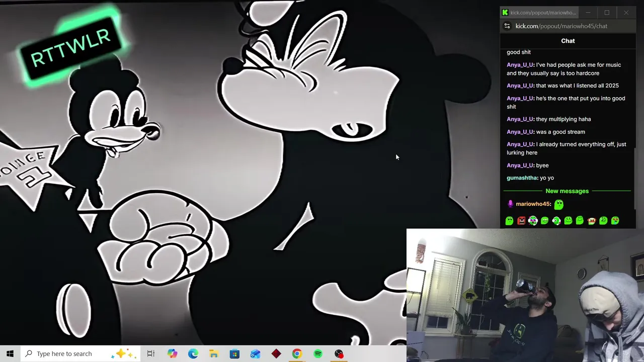The width and height of the screenshot is (644, 362).
Task: Open the dark red diamond app in taskbar
Action: (276, 353)
